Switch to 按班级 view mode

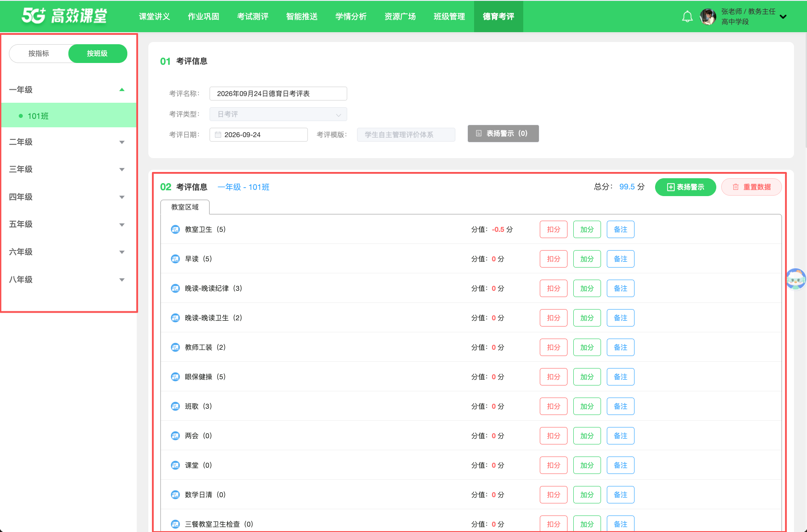(x=97, y=54)
